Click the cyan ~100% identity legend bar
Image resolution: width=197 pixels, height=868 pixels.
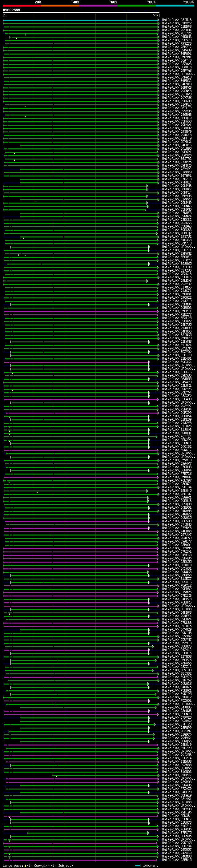175,6
